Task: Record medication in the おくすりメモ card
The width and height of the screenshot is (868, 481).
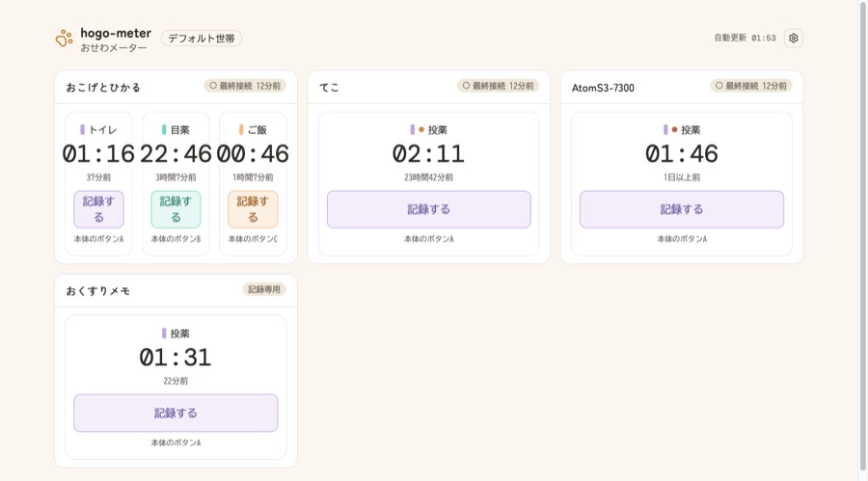Action: (176, 413)
